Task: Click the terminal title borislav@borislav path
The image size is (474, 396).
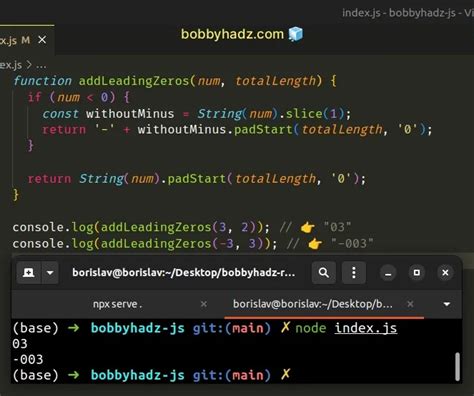Action: [183, 273]
